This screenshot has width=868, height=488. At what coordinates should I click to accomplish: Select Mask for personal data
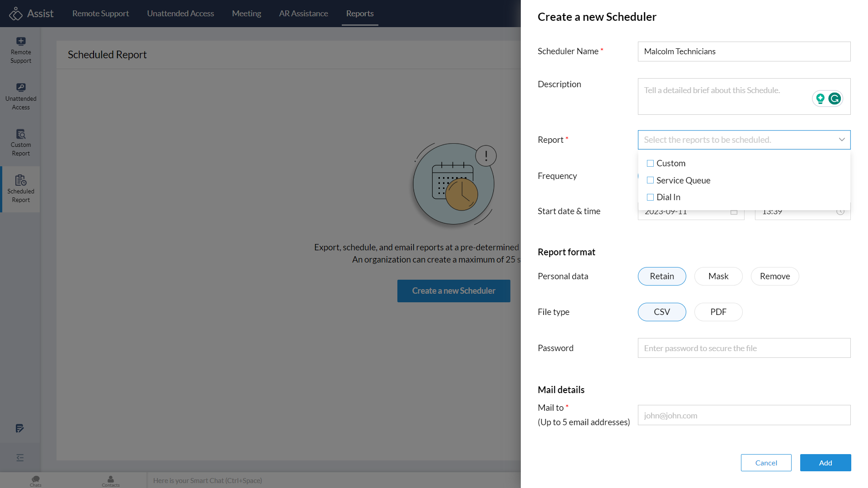[718, 276]
